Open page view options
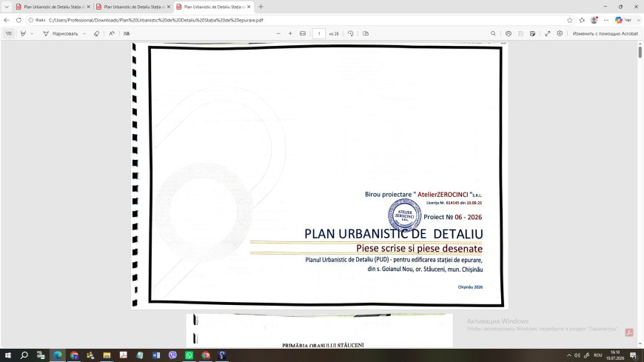The image size is (644, 362). pyautogui.click(x=366, y=34)
